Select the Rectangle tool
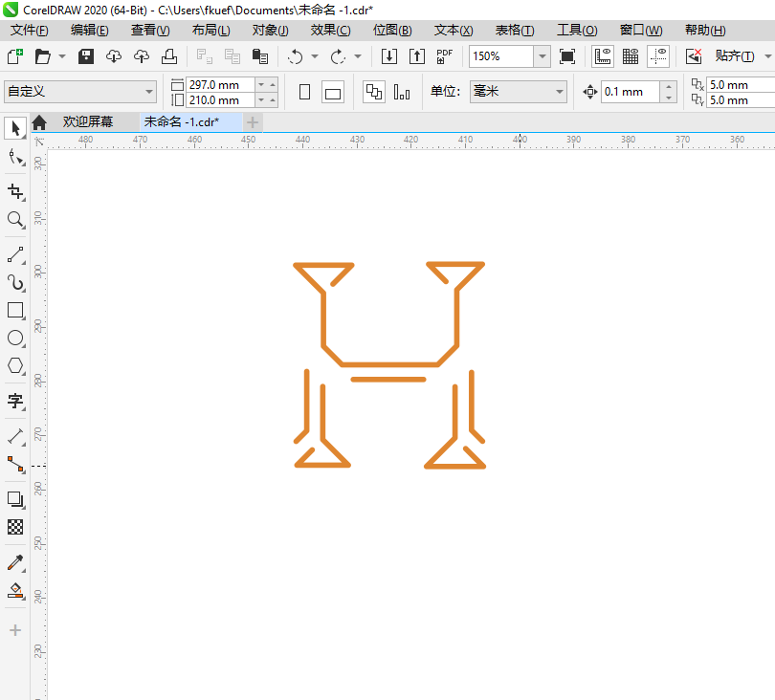This screenshot has height=700, width=775. tap(15, 310)
